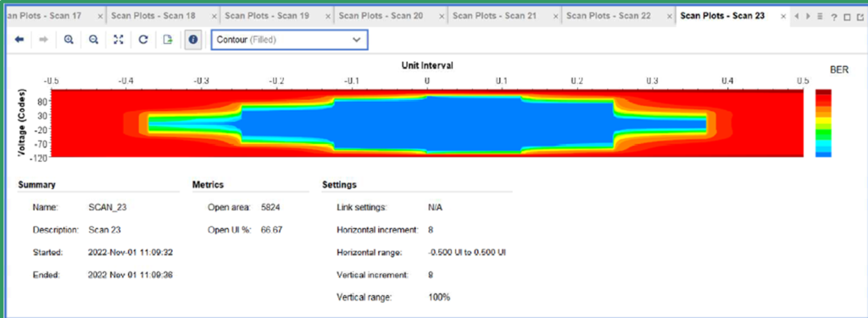Click the Started timestamp 2022-Nov-01 11:09:32

(131, 252)
